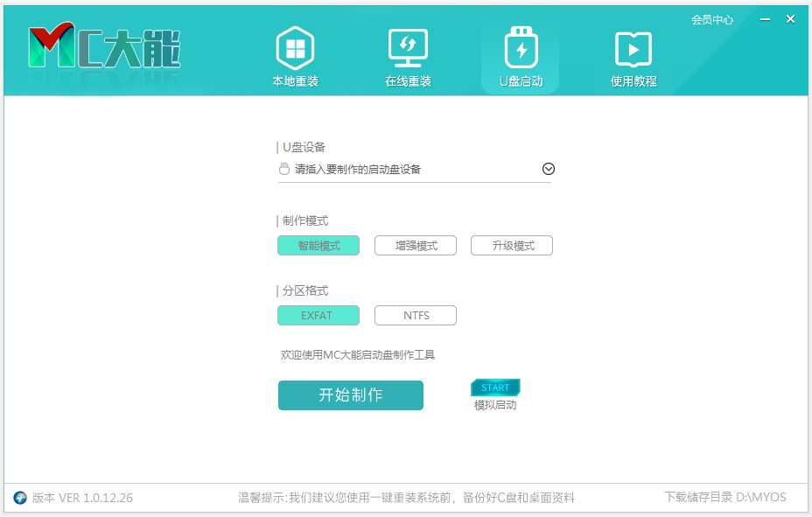Open the 会员中心 link

(712, 19)
